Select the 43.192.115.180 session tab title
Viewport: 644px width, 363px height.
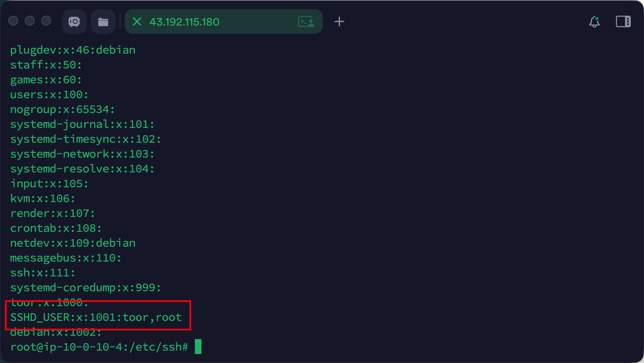pyautogui.click(x=184, y=22)
